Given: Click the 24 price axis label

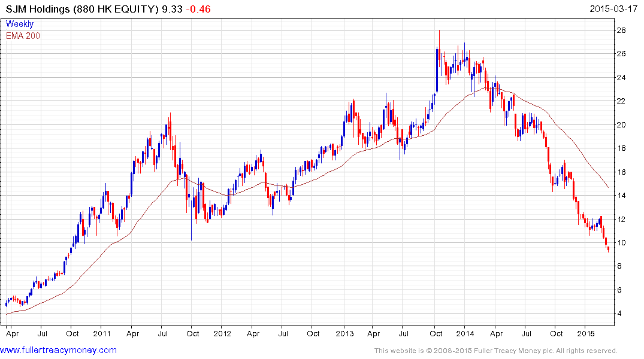Looking at the screenshot, I should pyautogui.click(x=621, y=78).
